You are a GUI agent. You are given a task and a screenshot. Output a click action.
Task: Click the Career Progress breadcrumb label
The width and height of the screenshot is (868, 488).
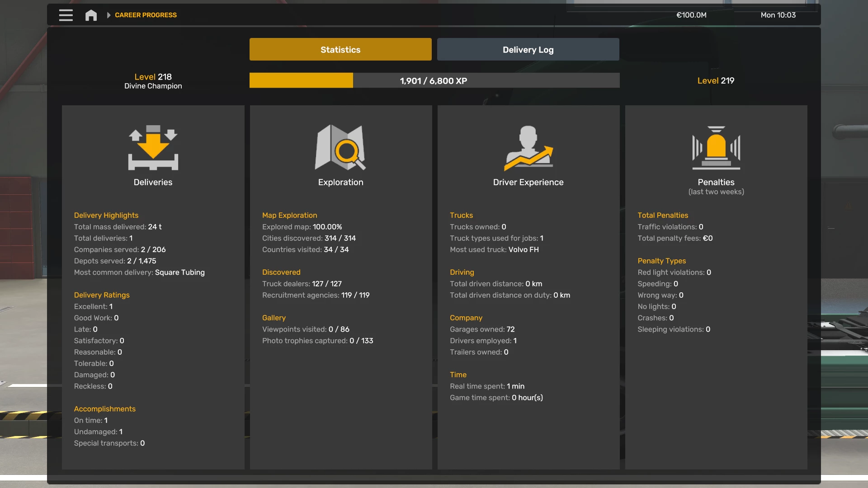(x=146, y=15)
